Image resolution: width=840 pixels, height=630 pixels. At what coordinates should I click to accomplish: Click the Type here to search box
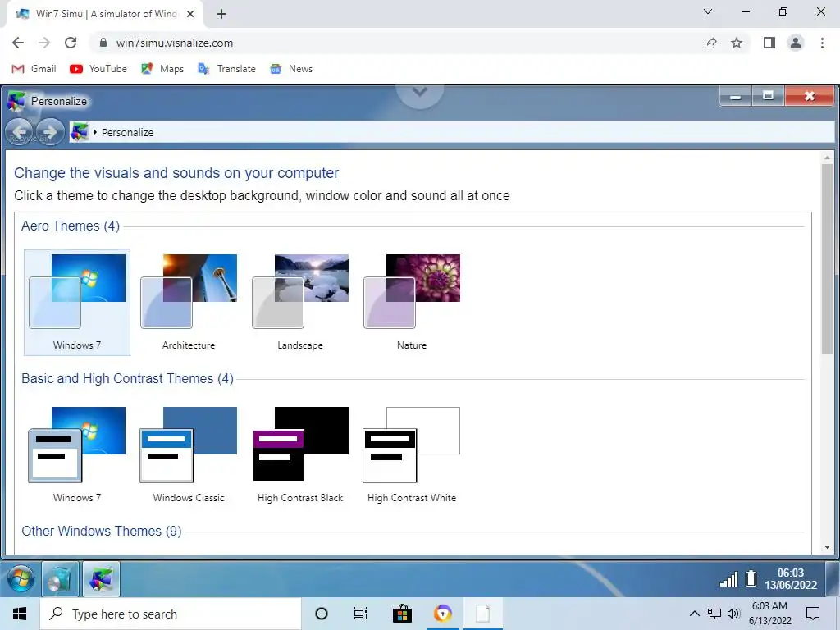pyautogui.click(x=171, y=614)
